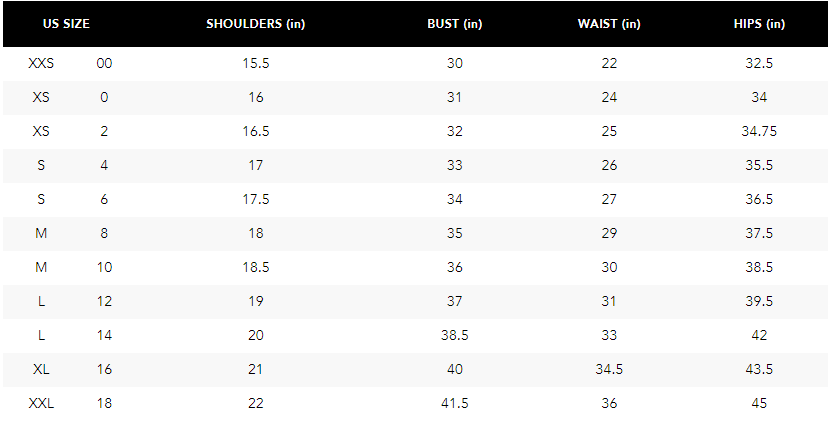This screenshot has width=829, height=446.
Task: Select the 43.5 hips value
Action: point(759,369)
